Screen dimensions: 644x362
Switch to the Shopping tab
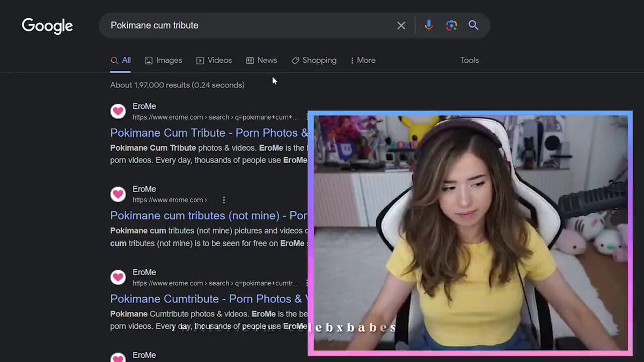[314, 60]
